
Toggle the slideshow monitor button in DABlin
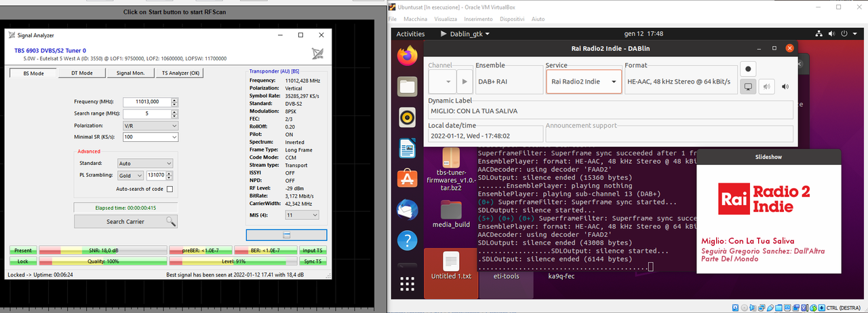(748, 86)
